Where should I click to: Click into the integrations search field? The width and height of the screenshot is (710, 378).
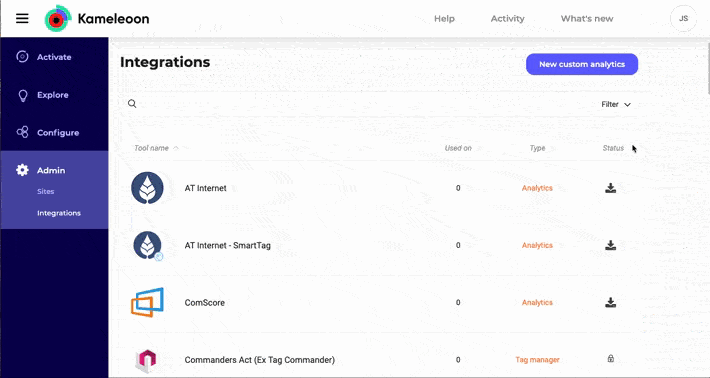click(x=358, y=104)
